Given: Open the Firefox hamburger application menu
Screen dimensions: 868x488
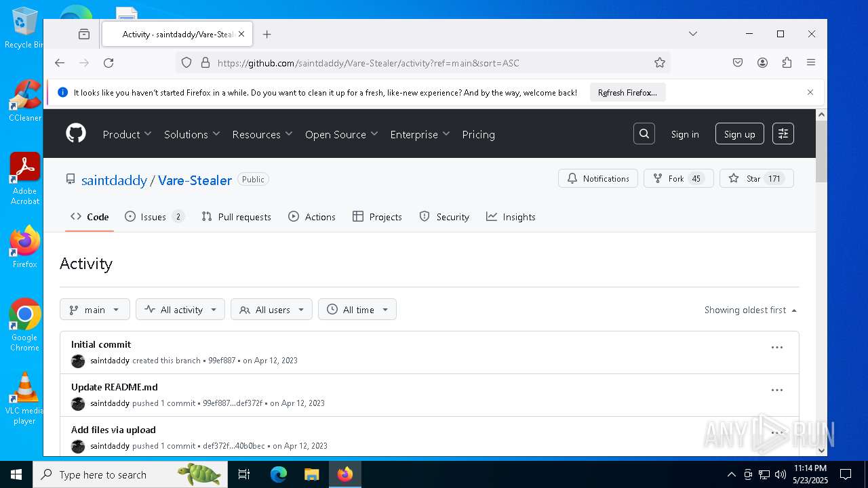Looking at the screenshot, I should pos(811,63).
